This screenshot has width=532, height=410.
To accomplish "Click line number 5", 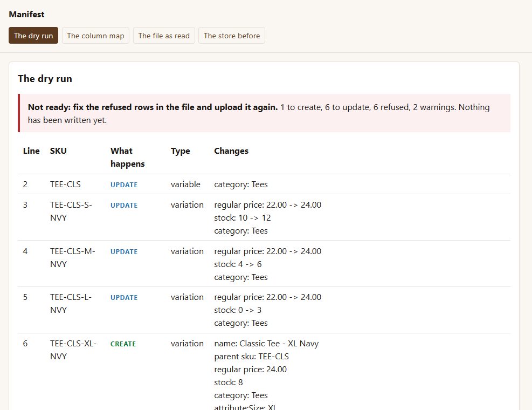I will click(x=25, y=297).
